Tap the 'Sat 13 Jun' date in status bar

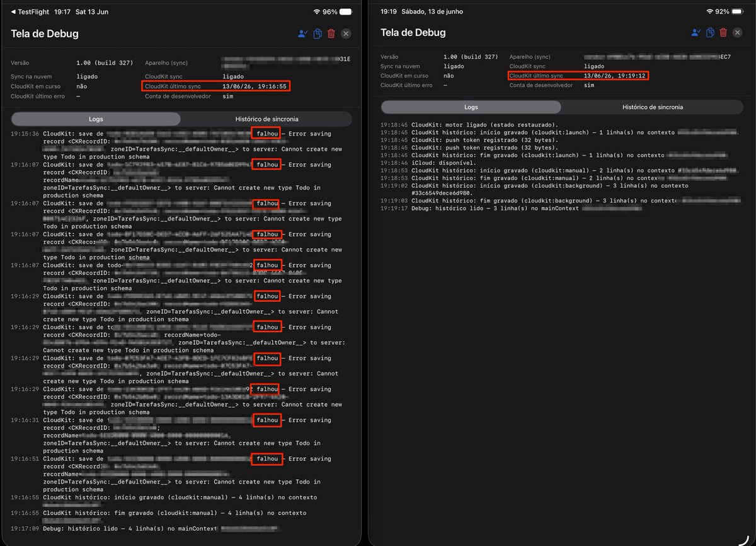pos(92,12)
